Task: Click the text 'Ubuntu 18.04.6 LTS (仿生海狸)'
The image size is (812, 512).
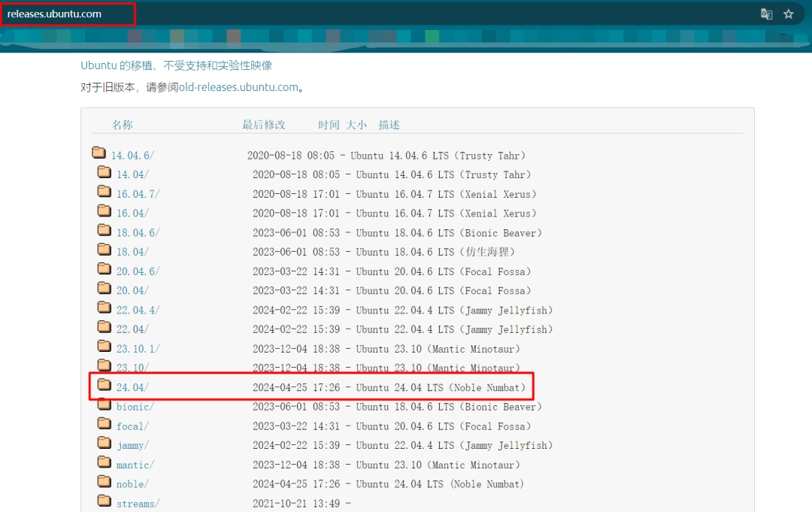Action: (435, 252)
